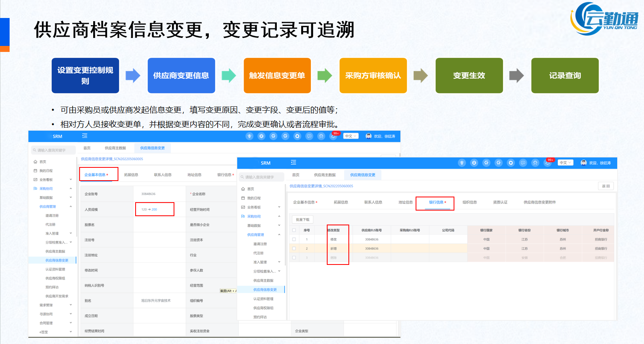Screen dimensions: 644x344
Task: Click chart icon beside 业务看板 in back sidebar
Action: pos(35,180)
